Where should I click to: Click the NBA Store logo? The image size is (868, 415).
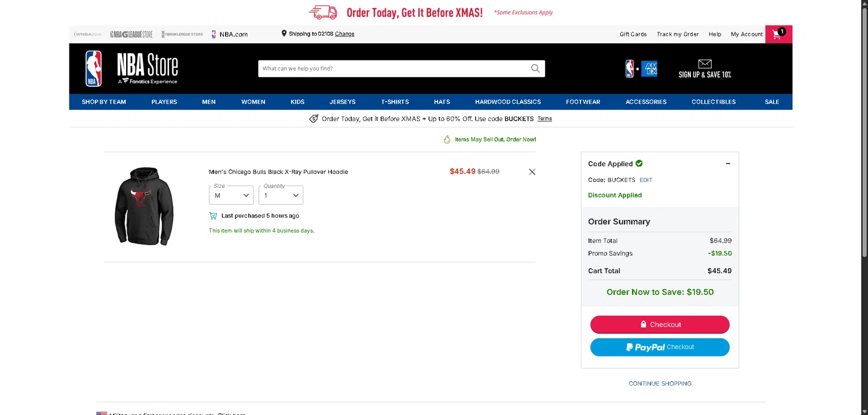click(x=132, y=68)
